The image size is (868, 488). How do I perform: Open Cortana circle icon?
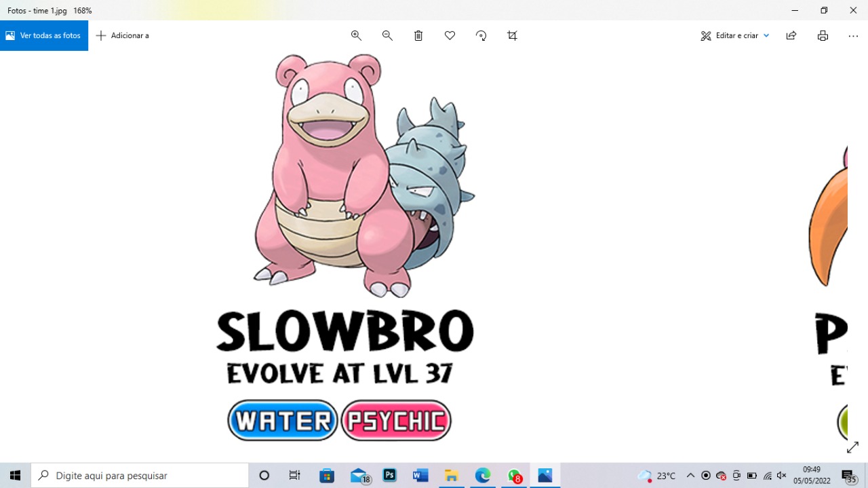coord(264,475)
